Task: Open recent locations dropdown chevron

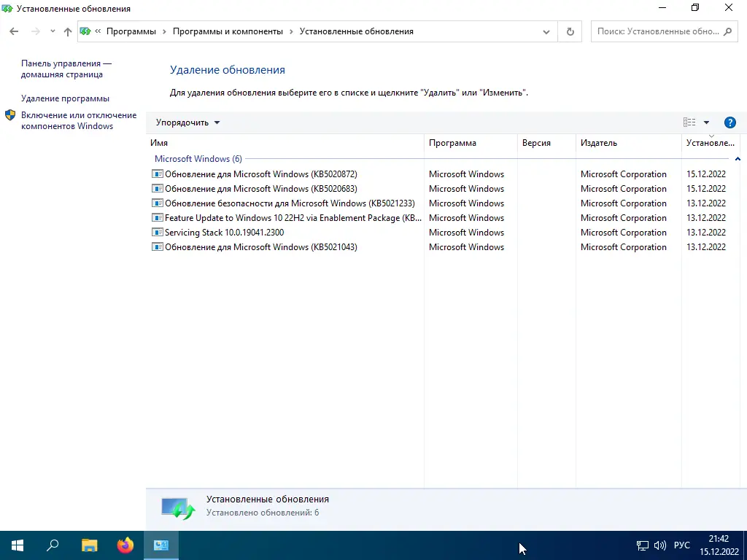Action: [x=53, y=31]
